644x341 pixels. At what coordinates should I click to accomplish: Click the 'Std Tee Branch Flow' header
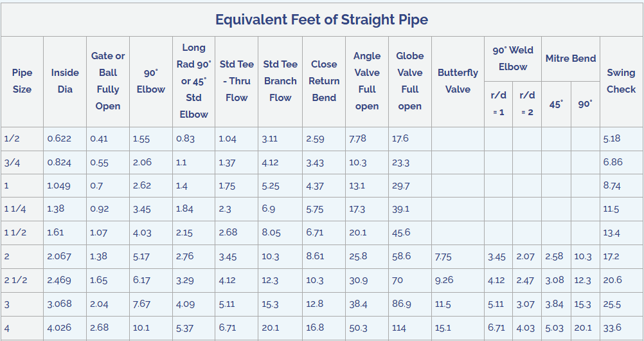pos(280,81)
